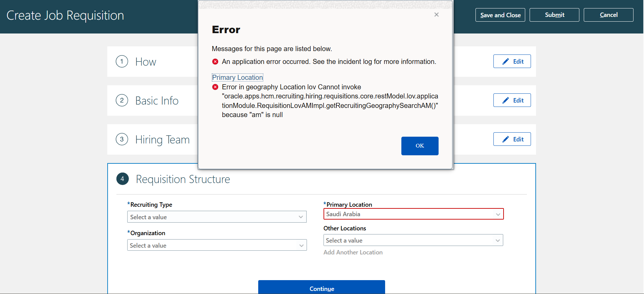Click the How section title
Viewport: 644px width, 294px height.
pyautogui.click(x=146, y=62)
